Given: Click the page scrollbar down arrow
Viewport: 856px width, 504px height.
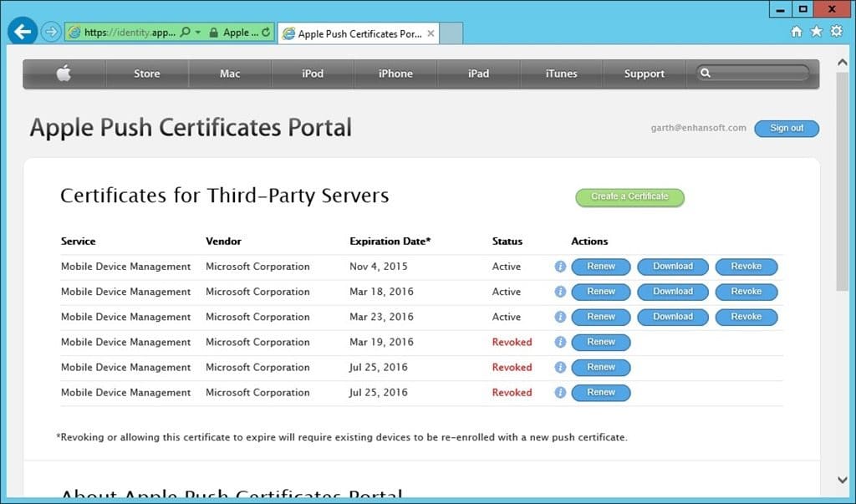Looking at the screenshot, I should point(843,480).
